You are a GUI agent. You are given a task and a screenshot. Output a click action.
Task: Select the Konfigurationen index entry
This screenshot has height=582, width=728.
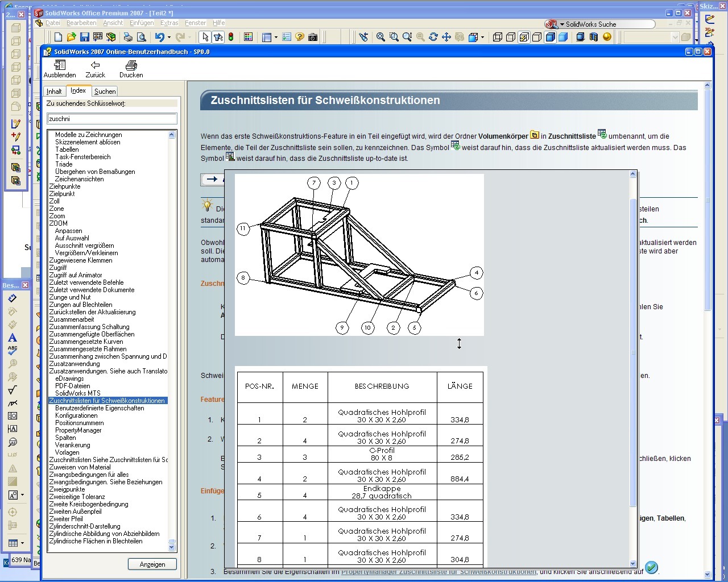76,415
